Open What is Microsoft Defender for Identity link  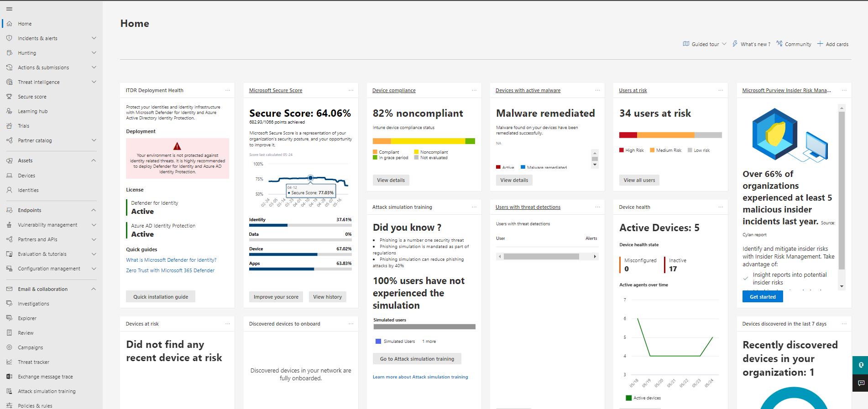pos(171,260)
